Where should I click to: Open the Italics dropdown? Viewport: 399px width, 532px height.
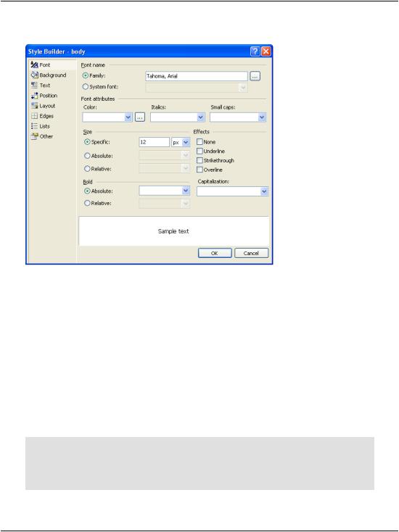click(201, 117)
